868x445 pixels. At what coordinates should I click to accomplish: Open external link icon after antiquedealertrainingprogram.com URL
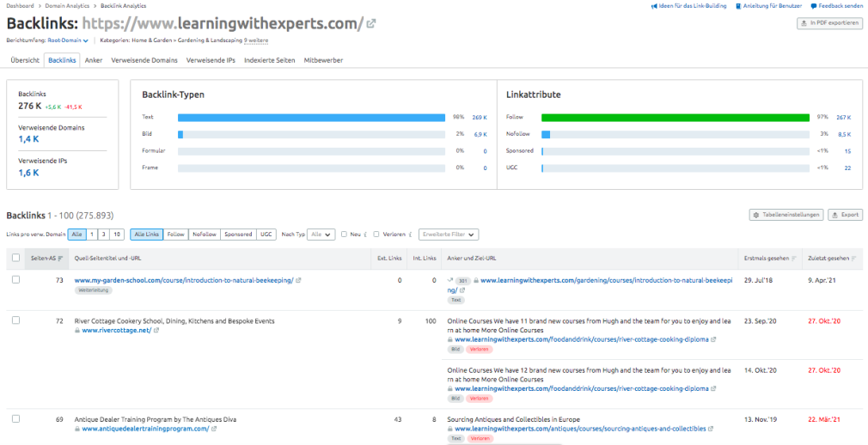(x=214, y=429)
